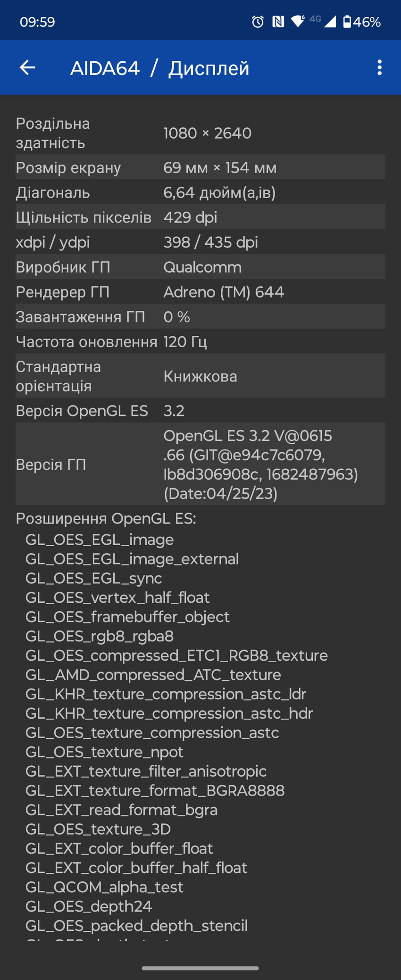401x980 pixels.
Task: Select the Роздільна здатність row
Action: [200, 133]
